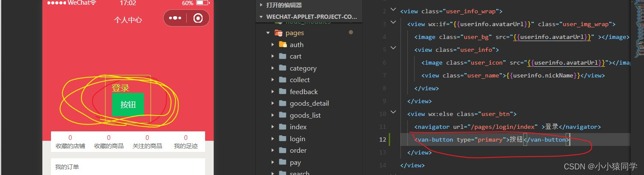Screen dimensions: 644x175
Task: Click the pages folder icon
Action: pos(279,33)
